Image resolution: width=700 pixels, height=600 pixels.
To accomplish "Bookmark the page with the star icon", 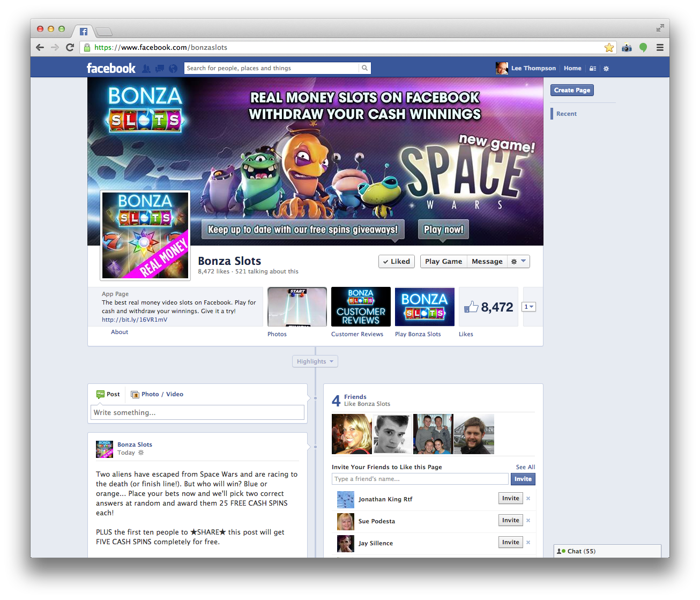I will pos(609,48).
